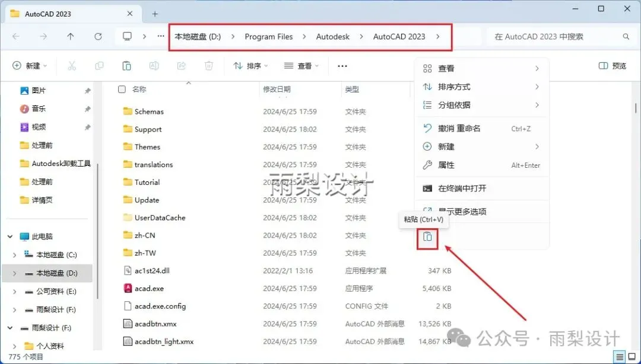Click the Back navigation arrow
This screenshot has height=364, width=641.
point(16,36)
